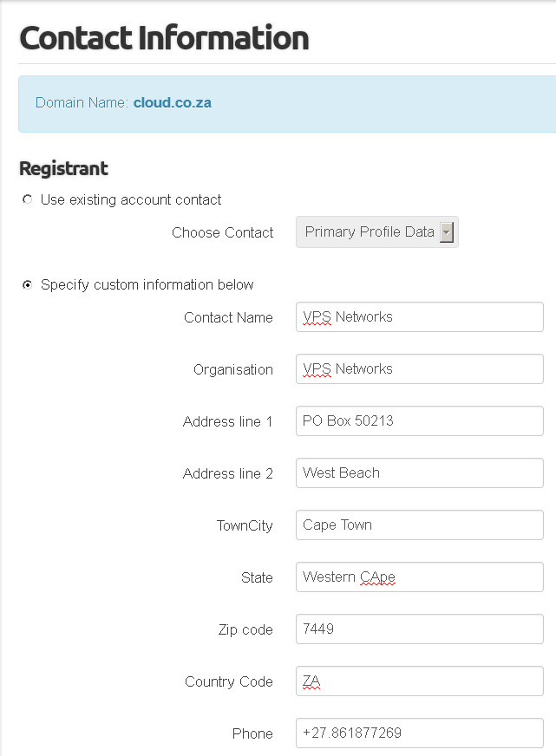Click the Registrant section heading
The image size is (556, 756).
[63, 169]
